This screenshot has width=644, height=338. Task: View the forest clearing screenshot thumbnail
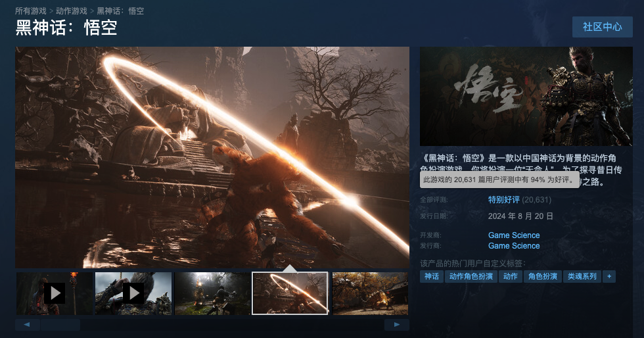point(212,293)
